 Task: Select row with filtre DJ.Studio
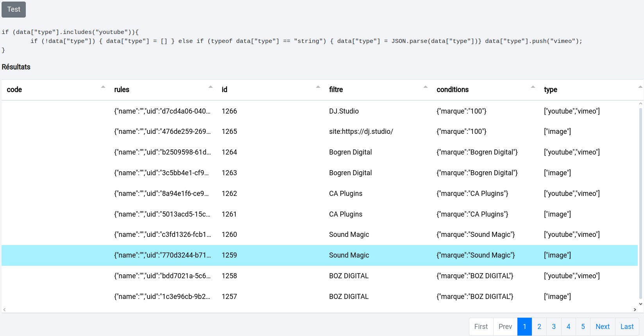[343, 111]
